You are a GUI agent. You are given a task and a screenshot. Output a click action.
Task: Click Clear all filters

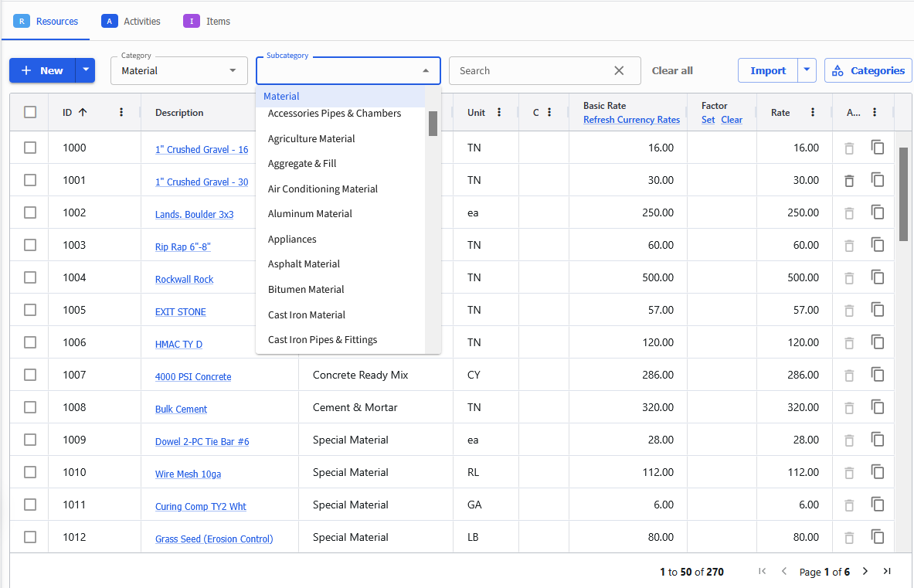tap(672, 70)
